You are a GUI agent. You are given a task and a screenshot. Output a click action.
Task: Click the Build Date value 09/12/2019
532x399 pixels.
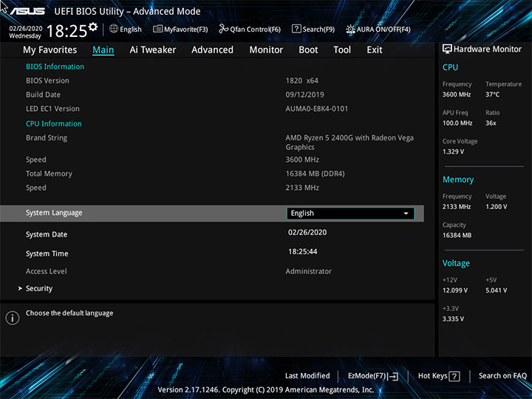(x=304, y=95)
